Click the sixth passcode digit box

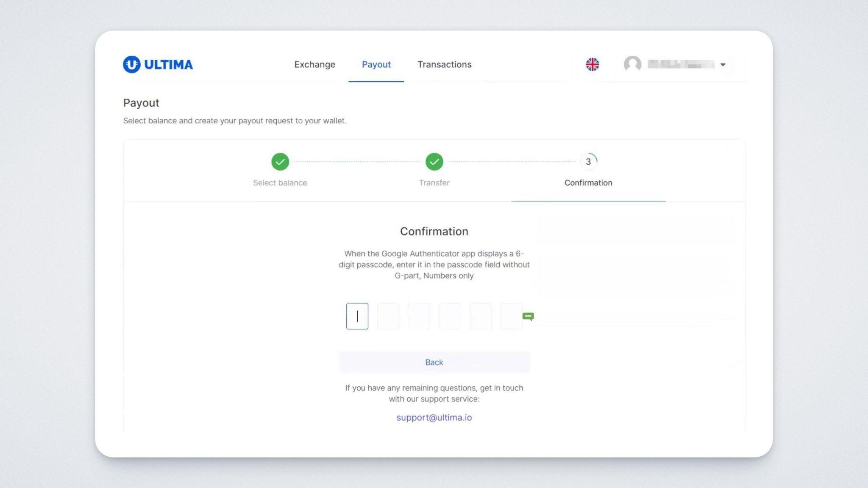click(x=511, y=316)
